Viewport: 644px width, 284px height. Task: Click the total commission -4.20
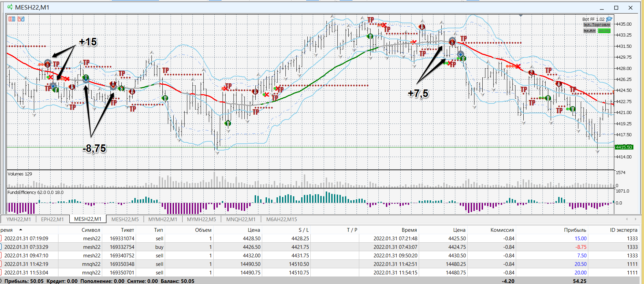point(508,281)
